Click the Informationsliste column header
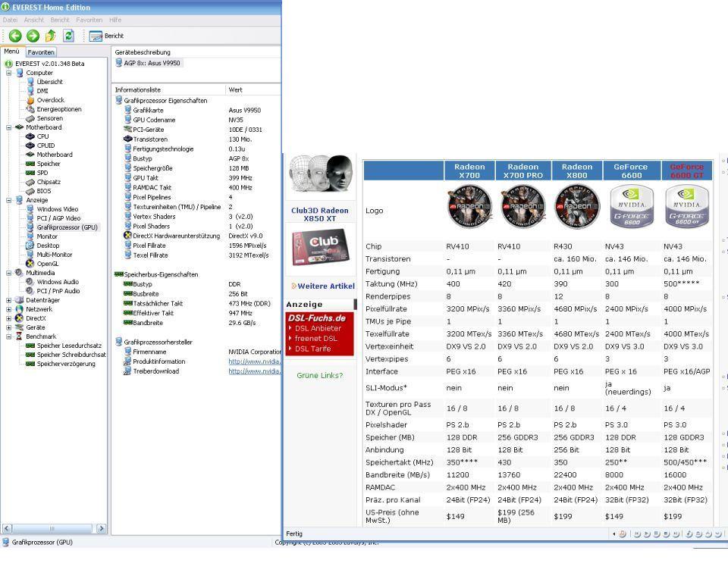The width and height of the screenshot is (728, 582). [x=168, y=89]
